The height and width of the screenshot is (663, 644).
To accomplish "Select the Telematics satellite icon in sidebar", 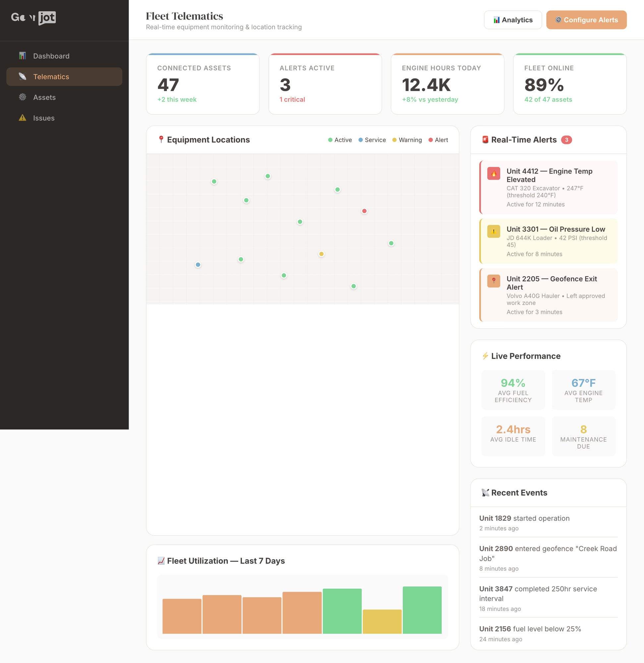I will (23, 77).
